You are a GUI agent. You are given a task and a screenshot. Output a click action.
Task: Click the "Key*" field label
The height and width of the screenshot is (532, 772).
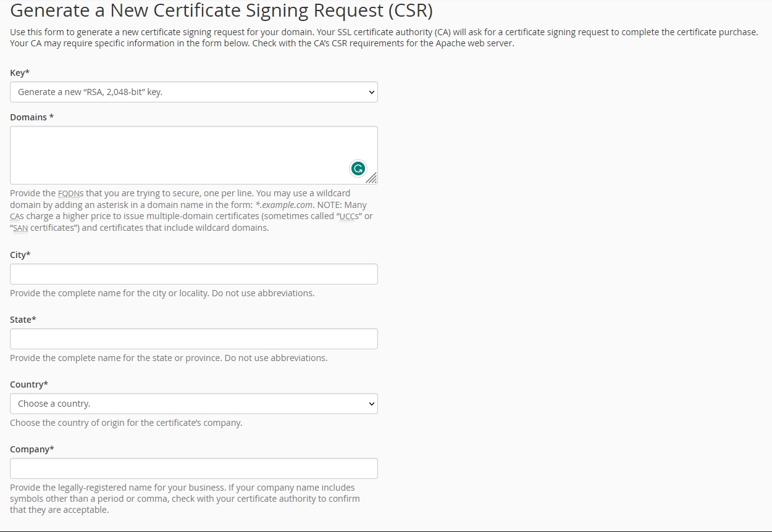(x=20, y=73)
